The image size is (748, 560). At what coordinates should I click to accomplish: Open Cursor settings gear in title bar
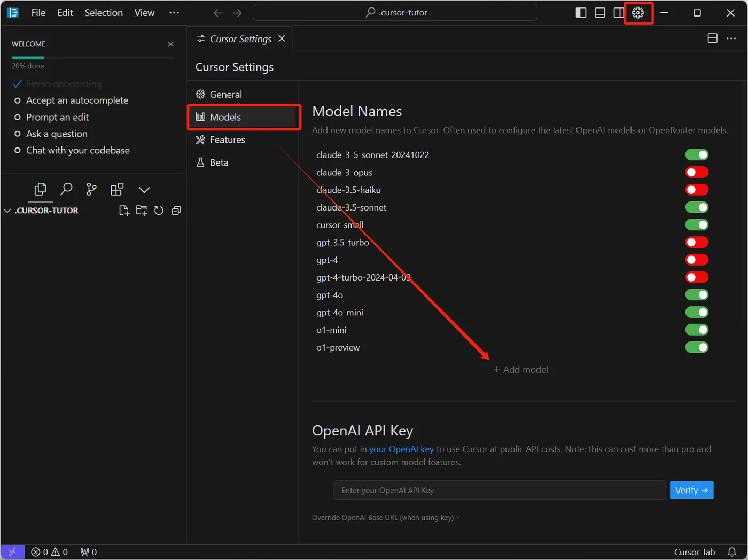coord(638,13)
